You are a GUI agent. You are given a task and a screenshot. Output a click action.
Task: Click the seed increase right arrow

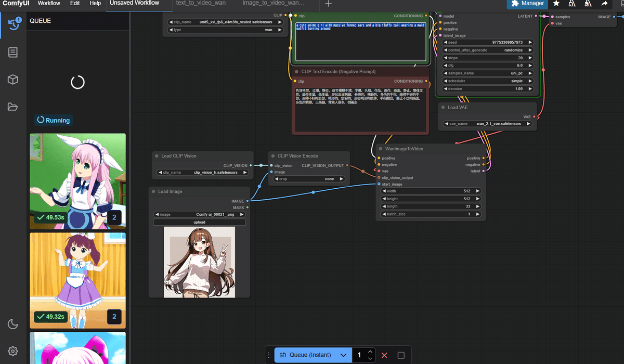click(530, 42)
